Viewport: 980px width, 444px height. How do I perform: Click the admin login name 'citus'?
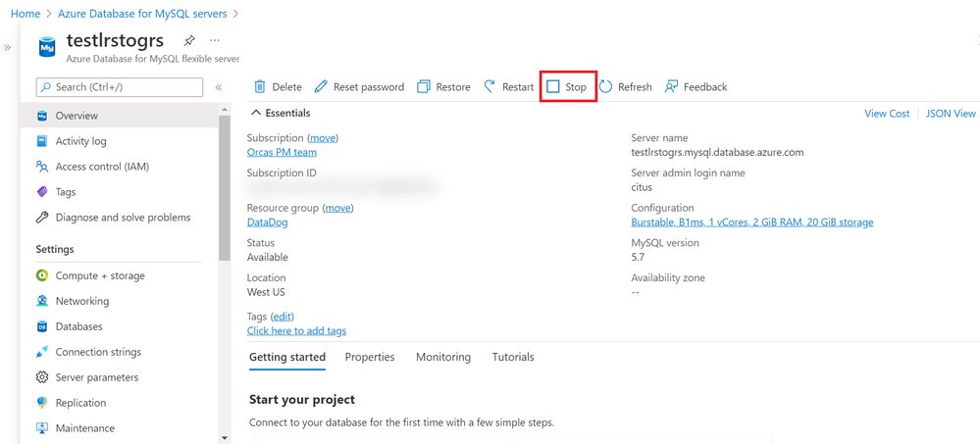point(642,187)
